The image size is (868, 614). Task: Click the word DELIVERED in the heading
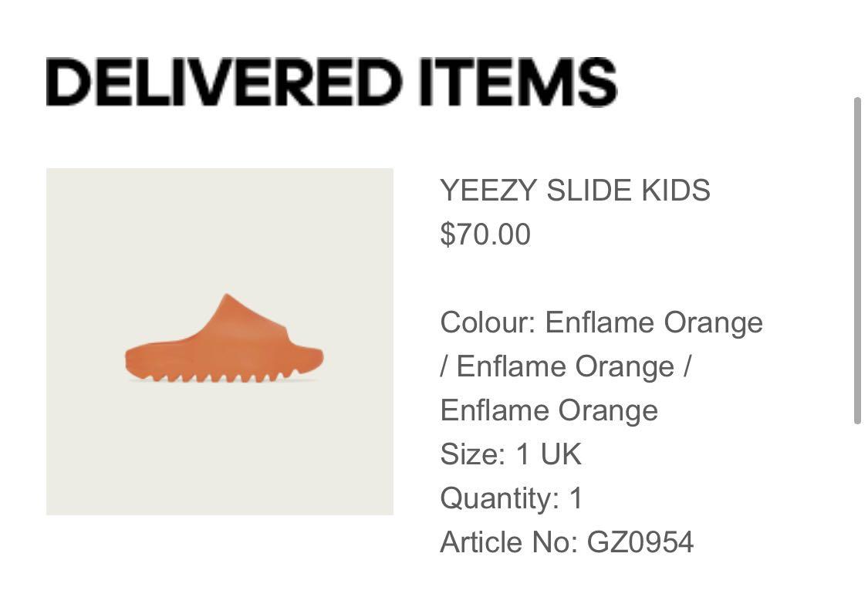tap(224, 82)
